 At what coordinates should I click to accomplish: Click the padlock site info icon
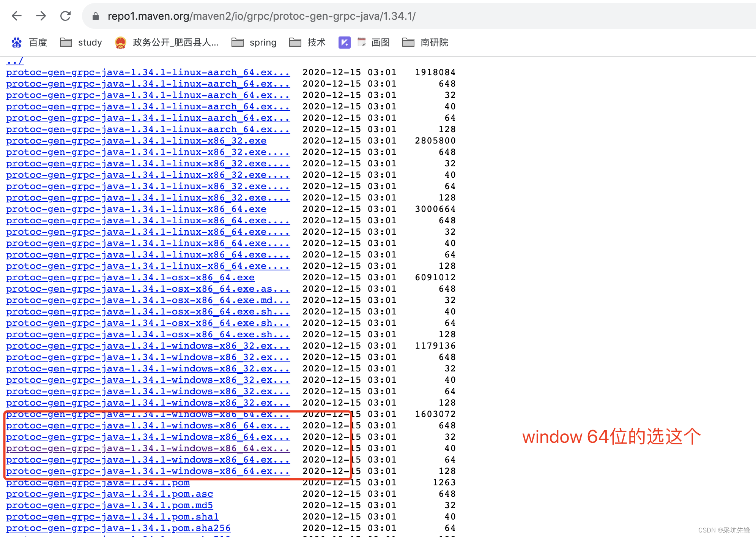pyautogui.click(x=96, y=16)
